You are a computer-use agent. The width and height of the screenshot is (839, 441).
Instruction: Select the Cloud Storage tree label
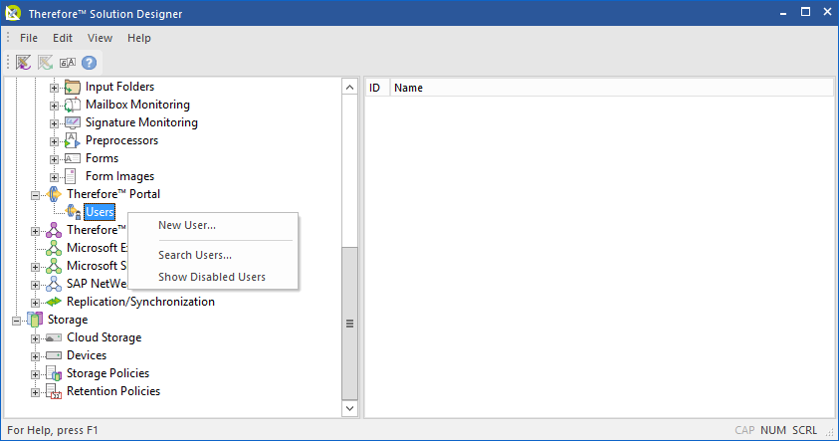104,338
